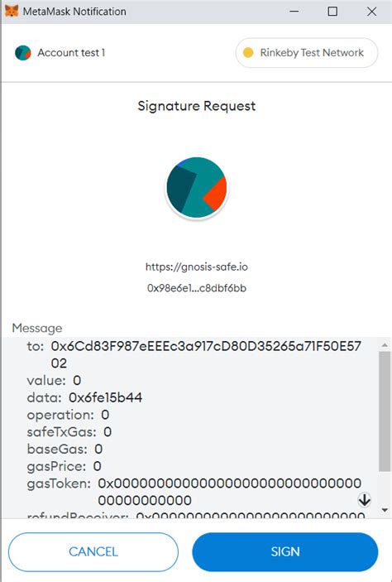Click the MetaMask fox icon in title bar
The height and width of the screenshot is (582, 392).
pyautogui.click(x=12, y=11)
